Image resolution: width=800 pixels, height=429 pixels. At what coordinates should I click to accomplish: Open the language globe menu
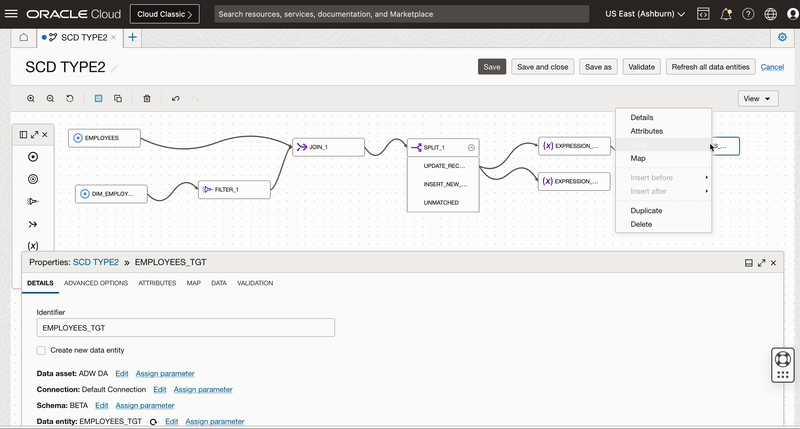click(770, 14)
